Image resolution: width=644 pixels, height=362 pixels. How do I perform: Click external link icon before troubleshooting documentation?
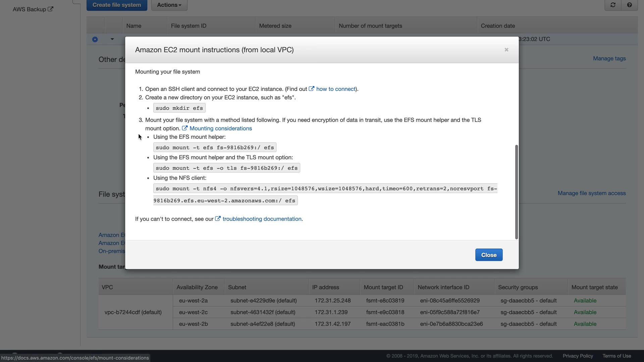(218, 219)
